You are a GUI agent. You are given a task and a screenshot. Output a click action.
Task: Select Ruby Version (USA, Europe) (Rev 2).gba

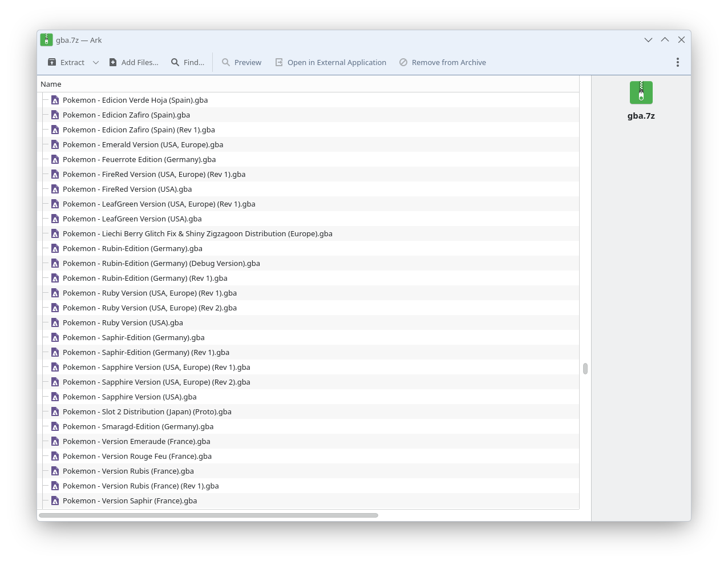(308, 308)
